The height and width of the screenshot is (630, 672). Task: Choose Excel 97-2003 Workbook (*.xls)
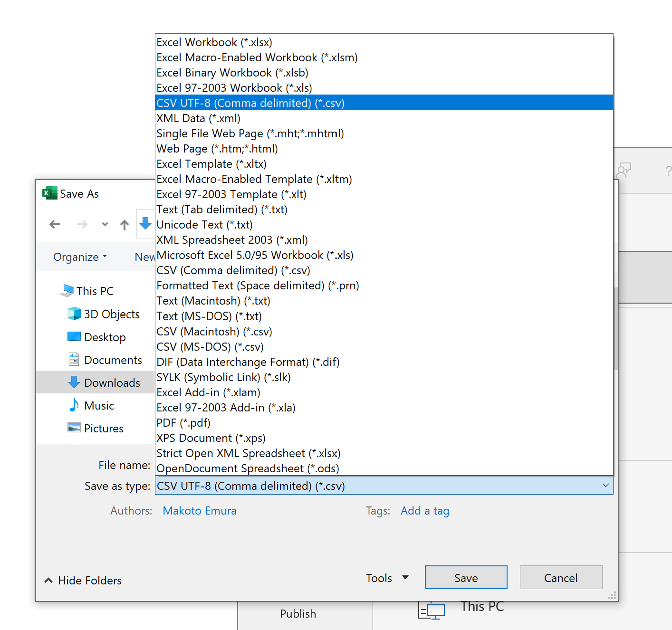pos(384,88)
